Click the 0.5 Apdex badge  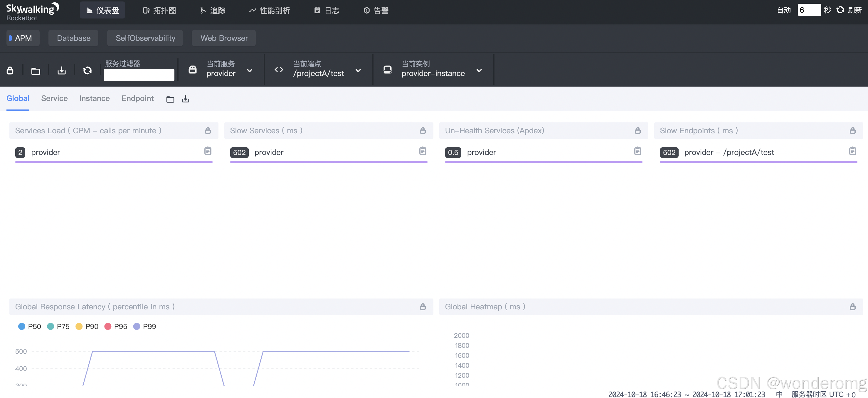[x=453, y=153]
